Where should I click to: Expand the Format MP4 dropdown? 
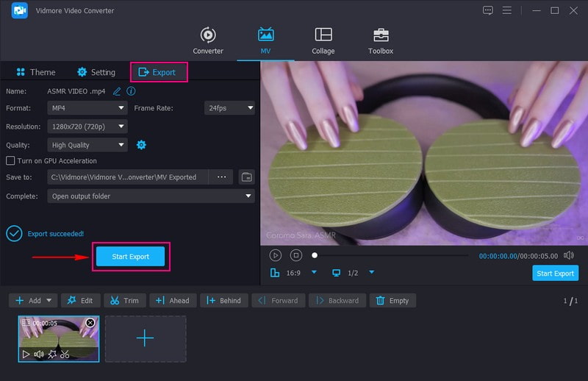(x=87, y=107)
